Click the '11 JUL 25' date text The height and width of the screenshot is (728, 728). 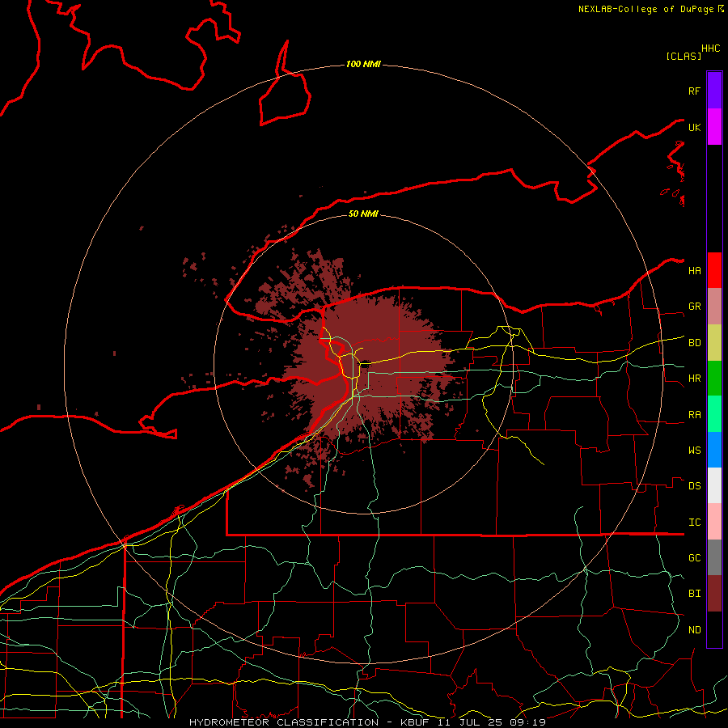(x=470, y=722)
